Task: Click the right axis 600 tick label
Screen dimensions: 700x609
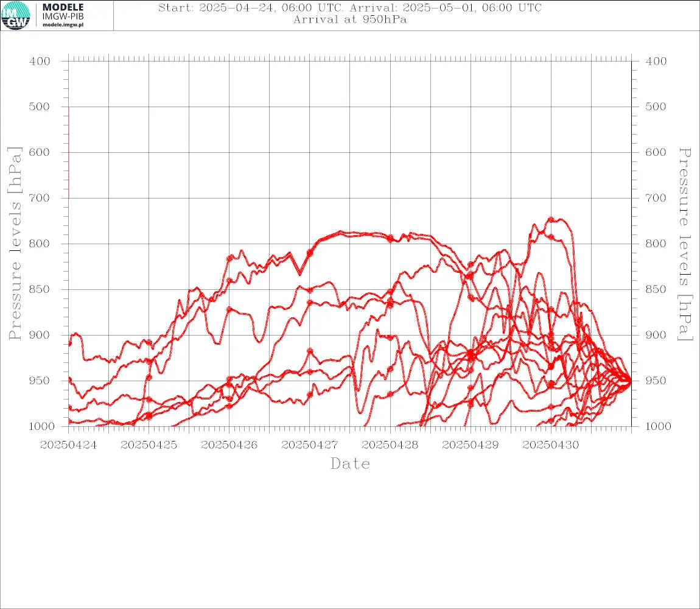Action: tap(656, 152)
